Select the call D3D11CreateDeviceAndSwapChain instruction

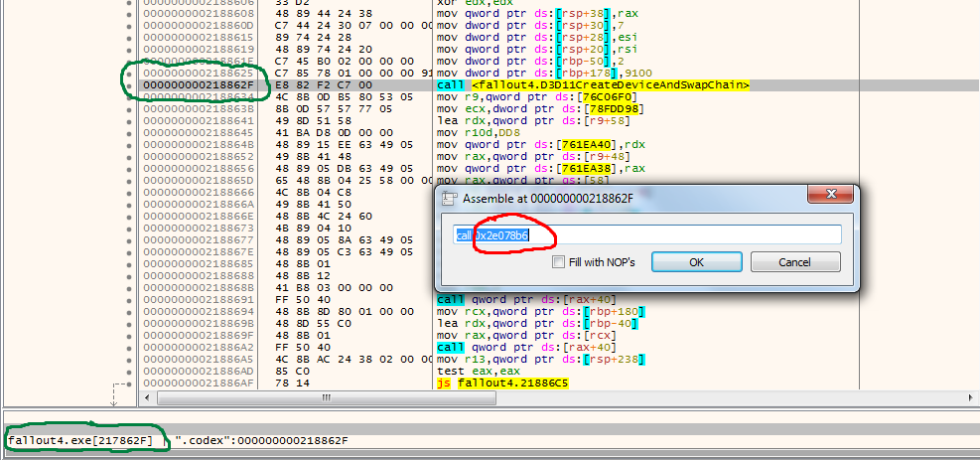(593, 85)
